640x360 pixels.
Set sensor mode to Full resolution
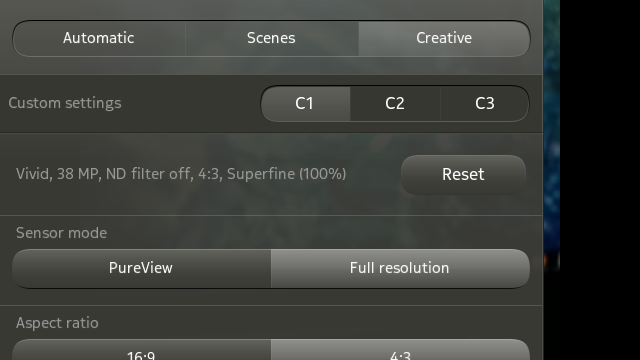pyautogui.click(x=400, y=268)
